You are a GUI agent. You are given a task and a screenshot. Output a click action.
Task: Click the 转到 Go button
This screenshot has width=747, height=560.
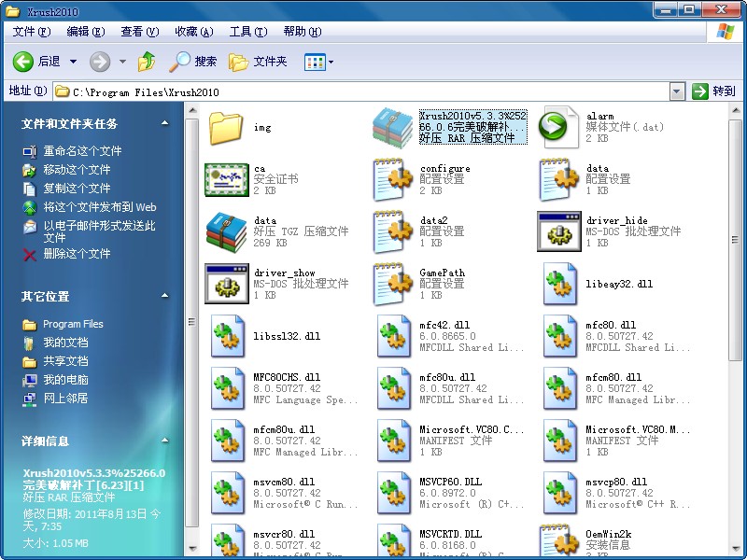pos(713,91)
